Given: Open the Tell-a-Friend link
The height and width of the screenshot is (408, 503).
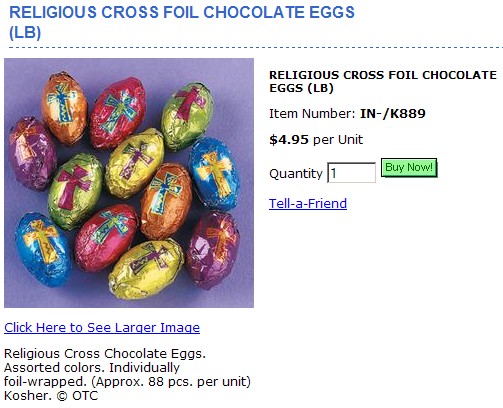Looking at the screenshot, I should (308, 203).
